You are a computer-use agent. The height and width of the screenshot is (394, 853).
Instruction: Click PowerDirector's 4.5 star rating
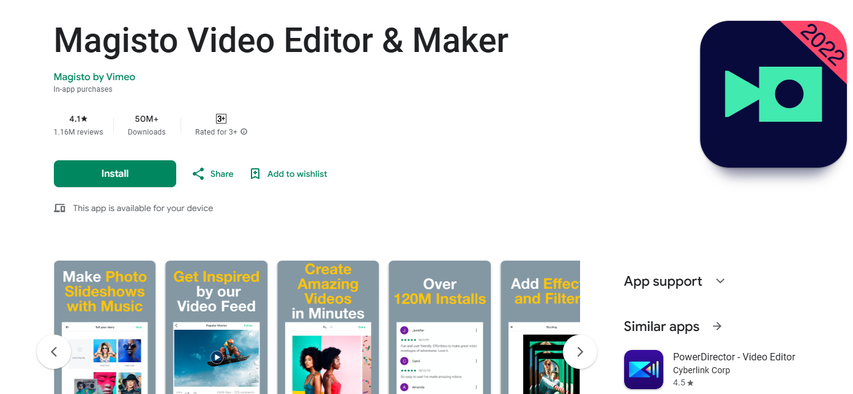point(683,383)
